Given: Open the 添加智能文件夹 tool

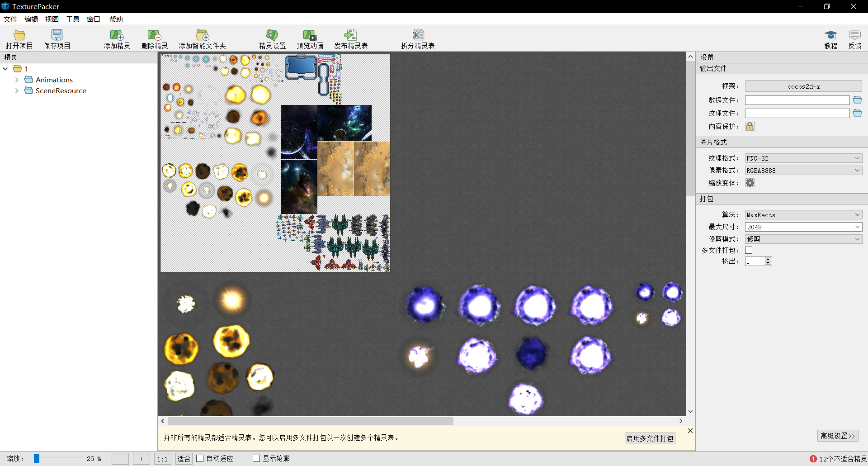Looking at the screenshot, I should tap(202, 38).
